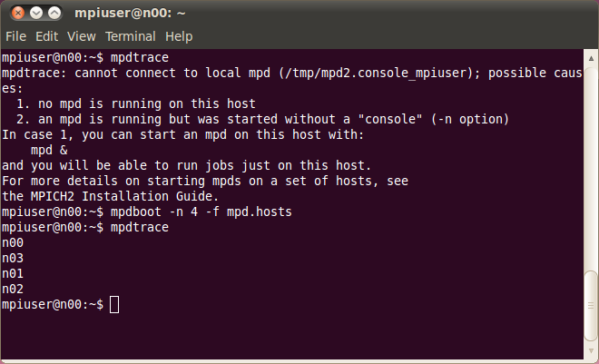599x364 pixels.
Task: Click the MPICH2 Installation Guide text
Action: pyautogui.click(x=124, y=196)
